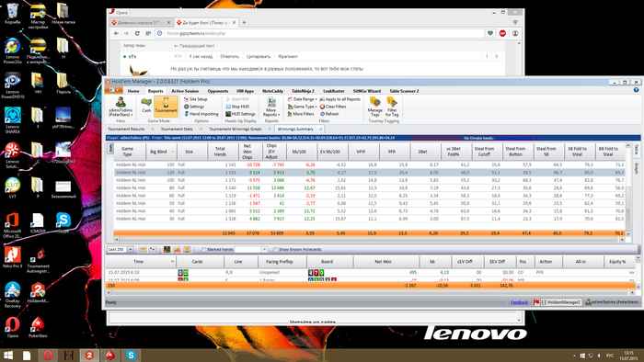
Task: Open Settings gear in Options group
Action: [x=194, y=107]
